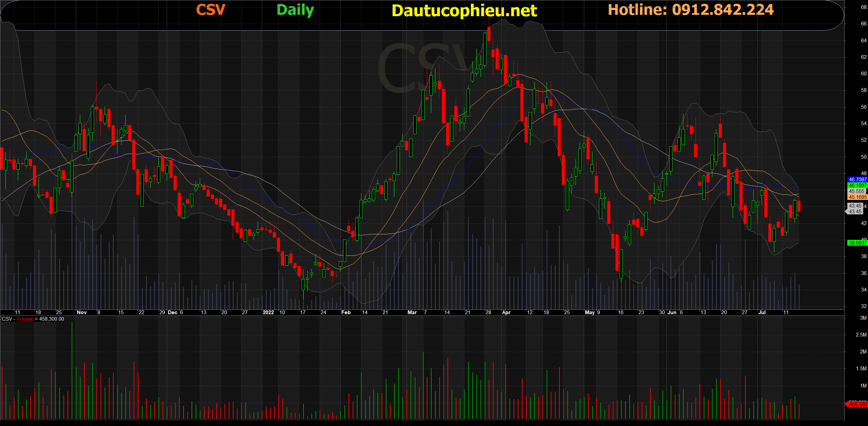868x426 pixels.
Task: Click the 66 price axis label
Action: coord(864,24)
